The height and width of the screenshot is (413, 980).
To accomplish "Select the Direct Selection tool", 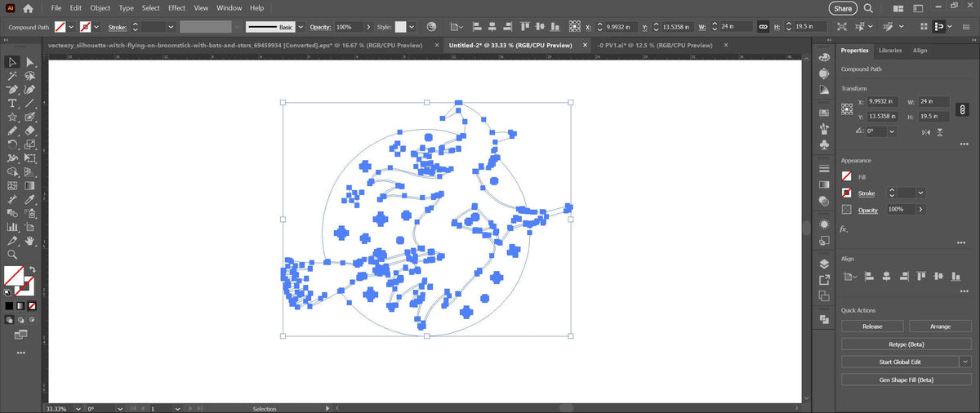I will 30,62.
